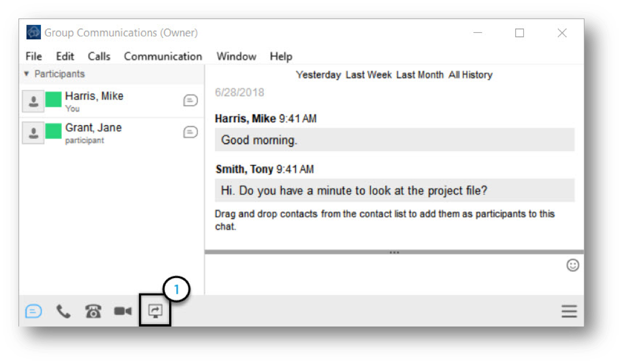Click the 'Good morning.' message
Viewport: 622px width, 364px height.
click(394, 140)
